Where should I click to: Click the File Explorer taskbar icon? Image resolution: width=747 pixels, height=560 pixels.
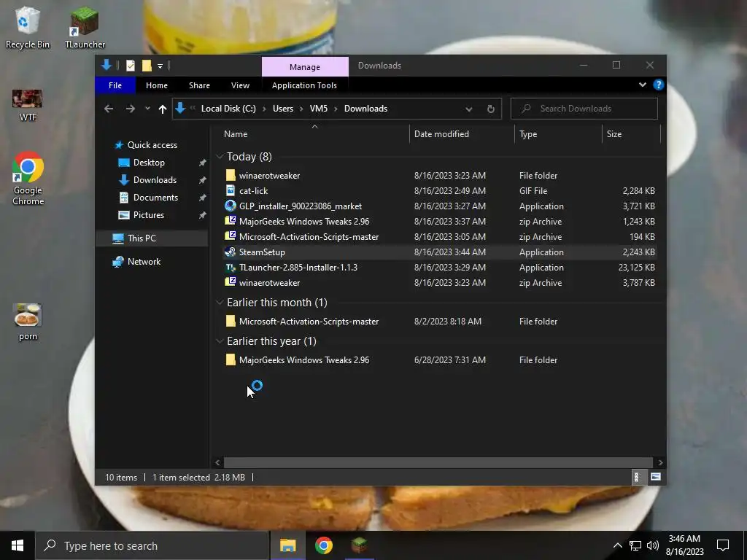(287, 545)
